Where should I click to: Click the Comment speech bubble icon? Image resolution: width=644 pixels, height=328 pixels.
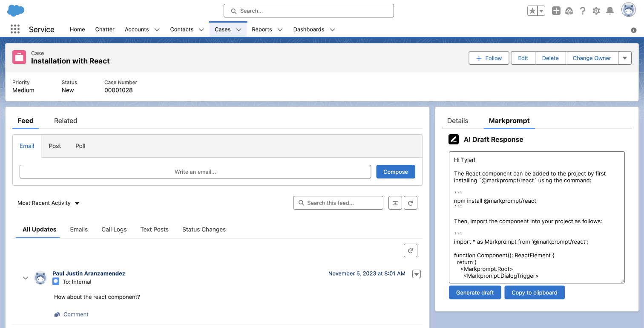pyautogui.click(x=57, y=315)
